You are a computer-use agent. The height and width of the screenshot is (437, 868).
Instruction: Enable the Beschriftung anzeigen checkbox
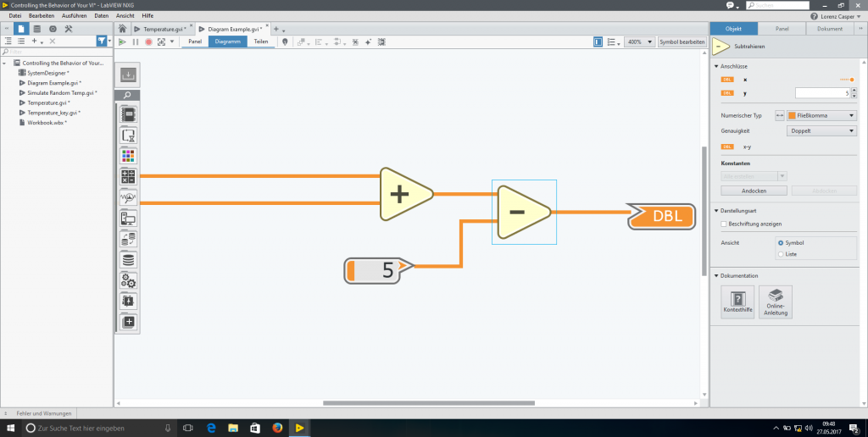pyautogui.click(x=723, y=224)
